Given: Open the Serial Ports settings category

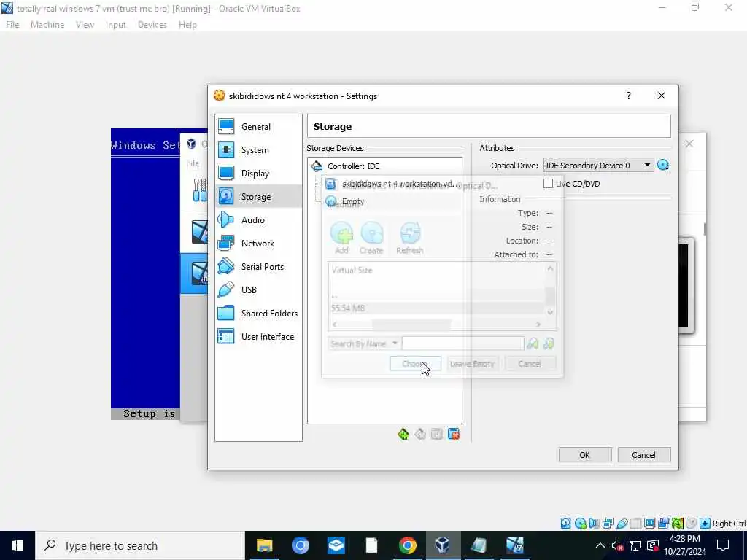Looking at the screenshot, I should point(258,267).
